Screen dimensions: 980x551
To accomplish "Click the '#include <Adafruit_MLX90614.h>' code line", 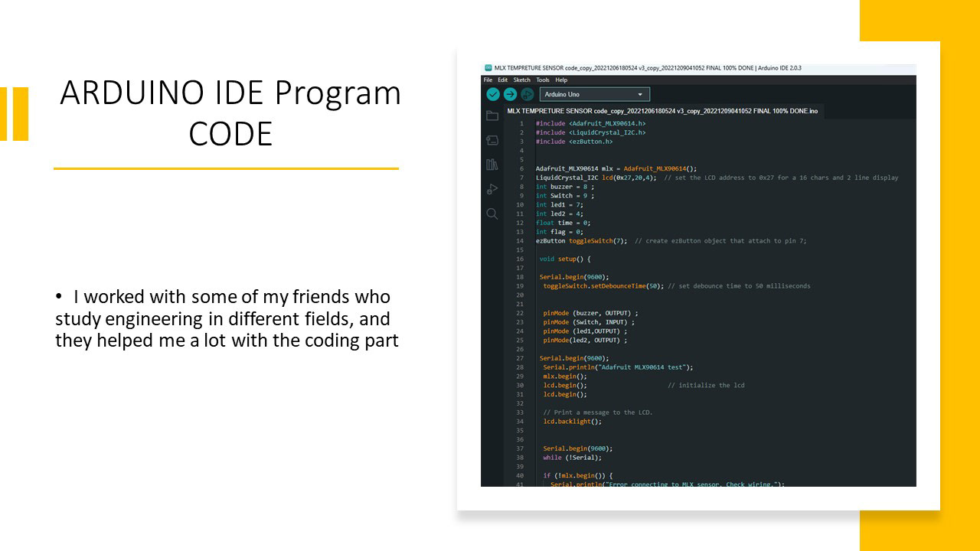I will (x=590, y=123).
